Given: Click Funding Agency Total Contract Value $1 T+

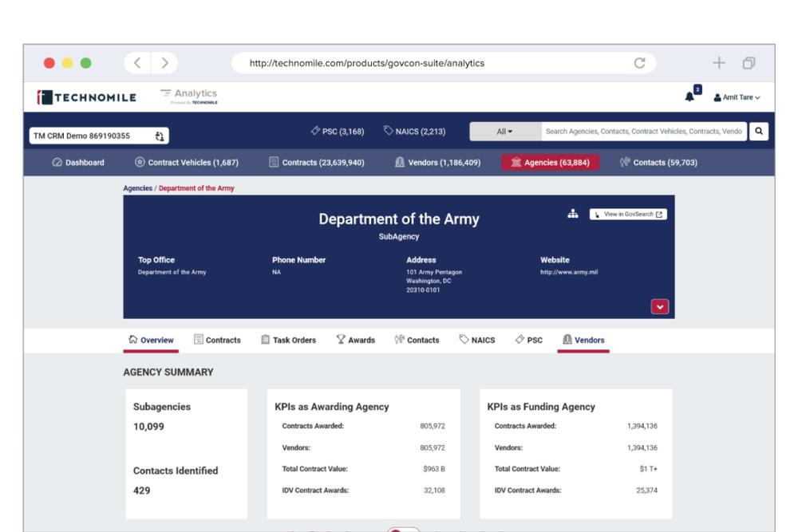Looking at the screenshot, I should [648, 469].
